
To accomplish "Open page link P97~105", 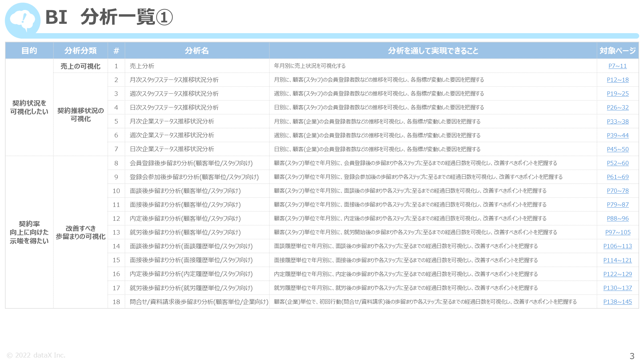I will point(618,232).
